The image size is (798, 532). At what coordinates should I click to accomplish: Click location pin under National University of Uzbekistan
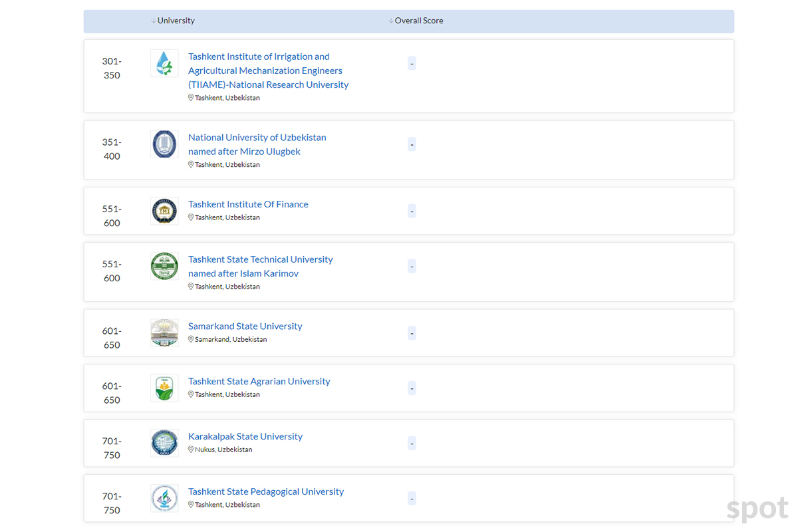[x=191, y=164]
